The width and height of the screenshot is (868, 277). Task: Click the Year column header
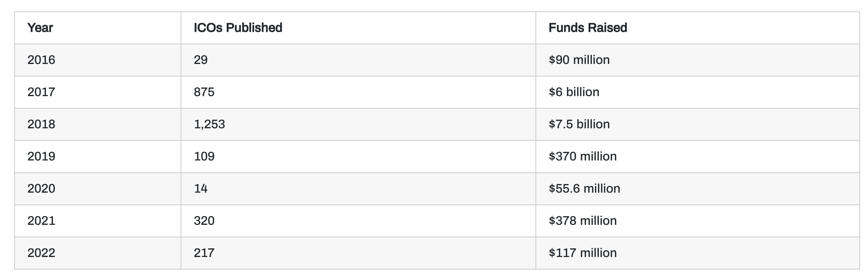[40, 28]
